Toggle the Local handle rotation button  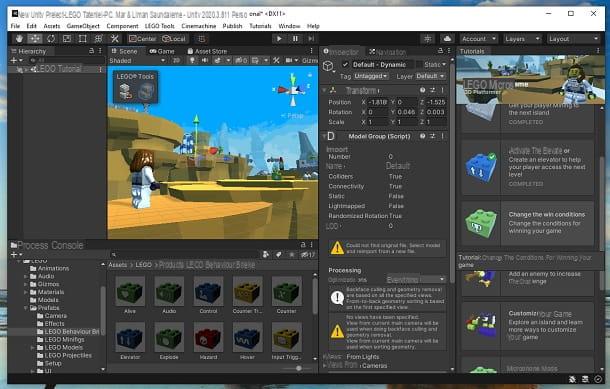174,39
